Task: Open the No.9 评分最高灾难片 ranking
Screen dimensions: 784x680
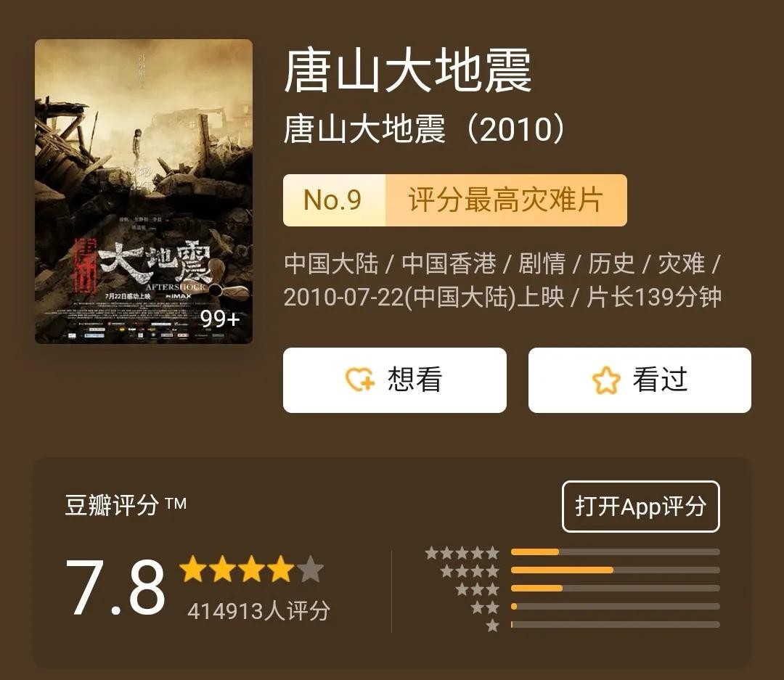Action: coord(455,200)
